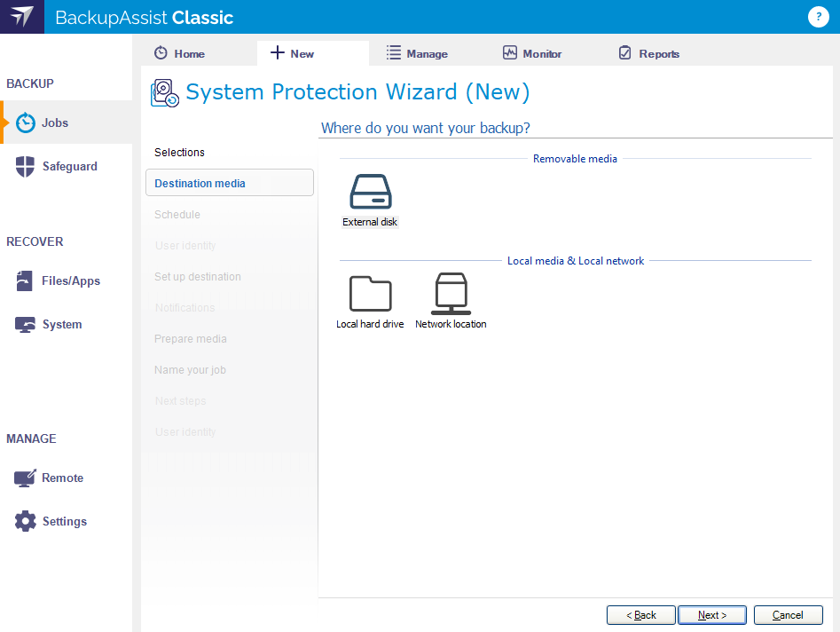Click the Cancel button
Viewport: 840px width, 632px height.
tap(788, 615)
